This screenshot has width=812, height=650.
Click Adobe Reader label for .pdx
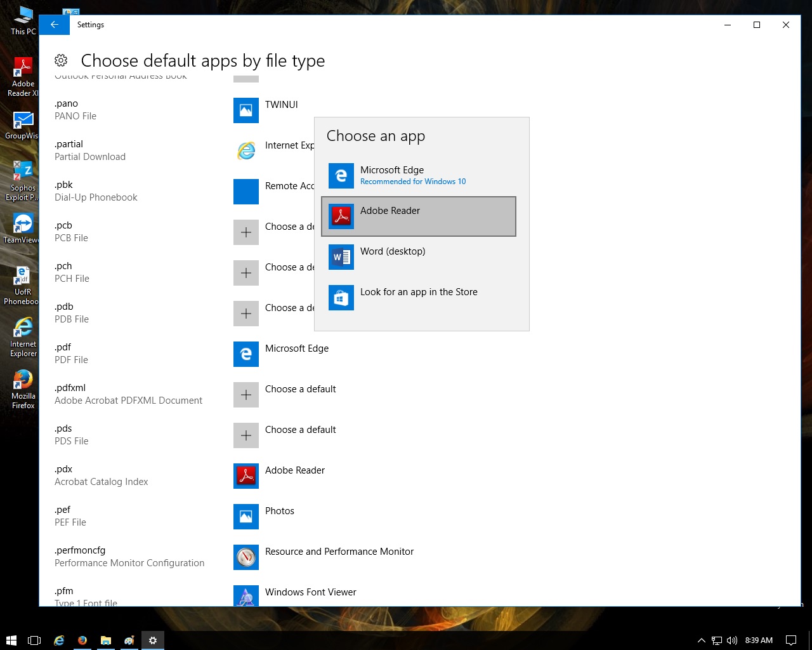point(295,470)
